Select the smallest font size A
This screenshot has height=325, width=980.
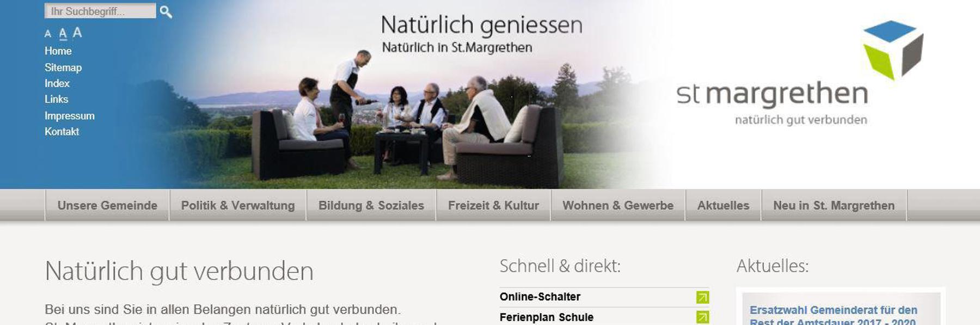coord(48,34)
